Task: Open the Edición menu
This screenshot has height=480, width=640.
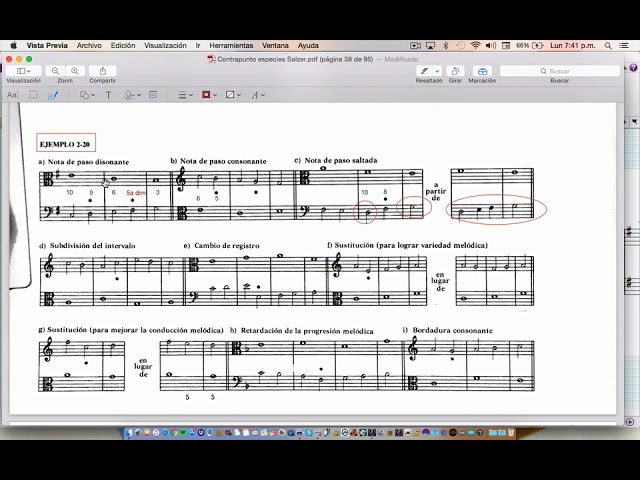Action: [x=123, y=45]
